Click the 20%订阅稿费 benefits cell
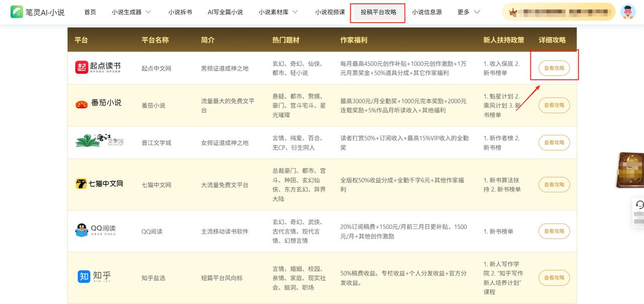 404,232
